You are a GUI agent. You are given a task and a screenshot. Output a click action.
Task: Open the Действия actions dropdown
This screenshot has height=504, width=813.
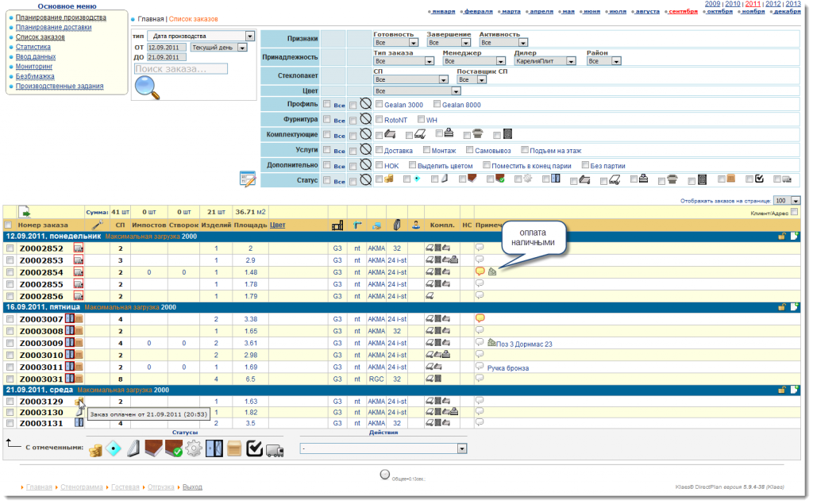[383, 448]
